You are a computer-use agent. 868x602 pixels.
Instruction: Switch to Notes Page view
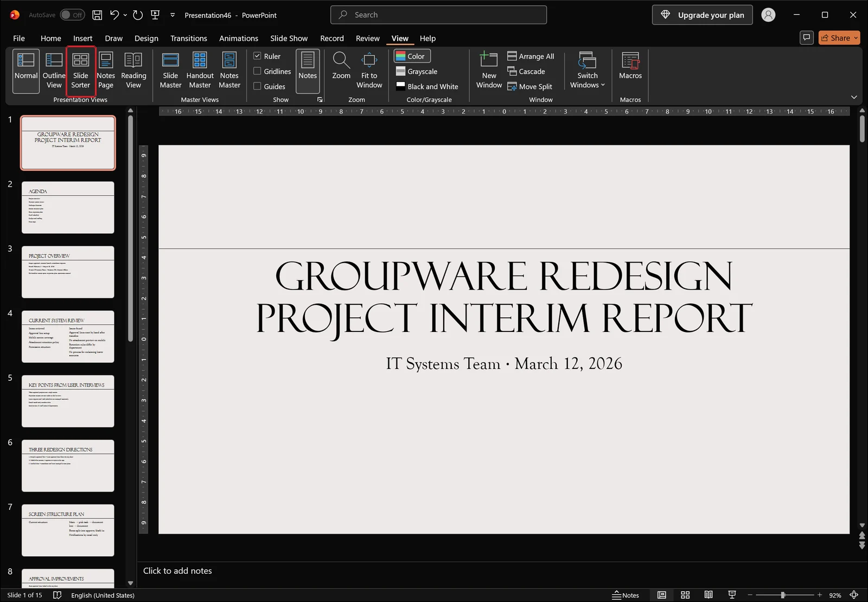(106, 71)
